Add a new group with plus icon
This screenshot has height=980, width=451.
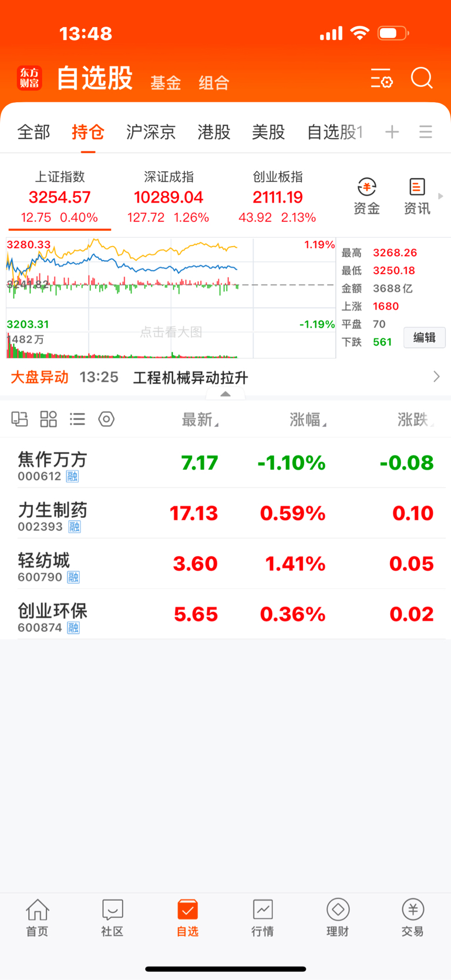pyautogui.click(x=392, y=132)
